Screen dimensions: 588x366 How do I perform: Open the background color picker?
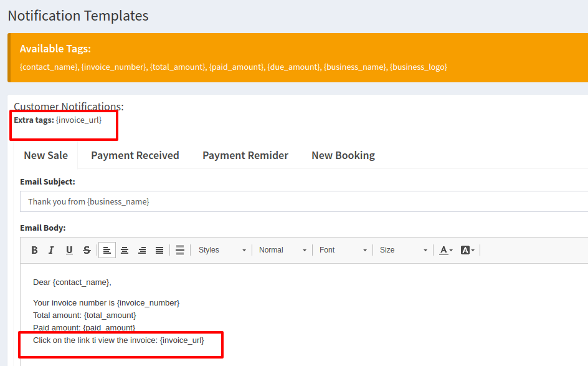(x=468, y=250)
